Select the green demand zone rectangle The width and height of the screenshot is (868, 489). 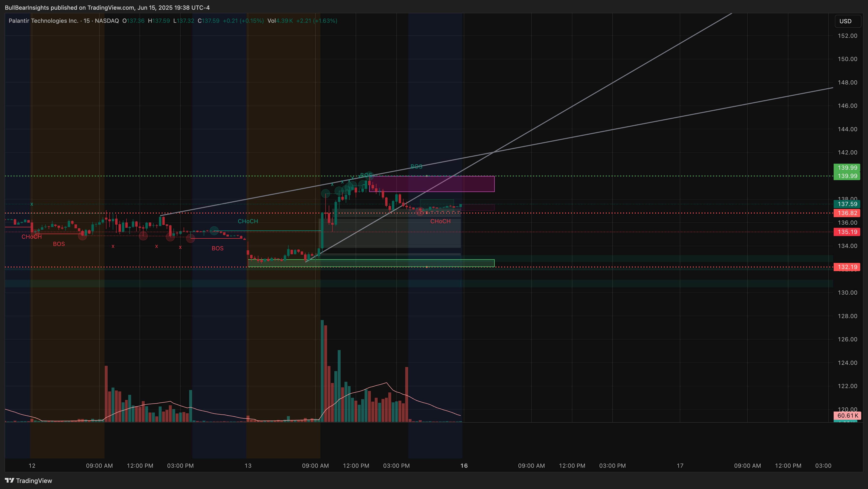pyautogui.click(x=371, y=263)
